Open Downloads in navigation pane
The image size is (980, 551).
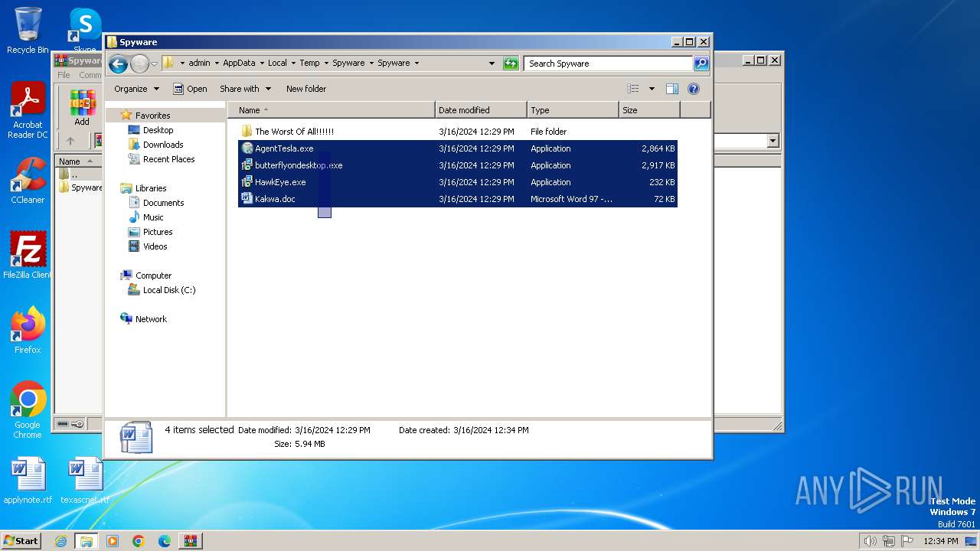(x=162, y=145)
